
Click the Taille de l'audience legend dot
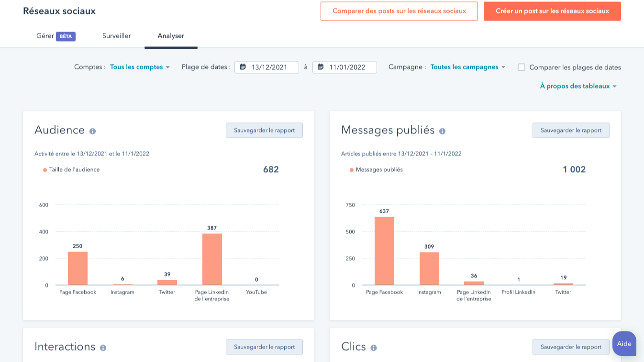tap(44, 169)
